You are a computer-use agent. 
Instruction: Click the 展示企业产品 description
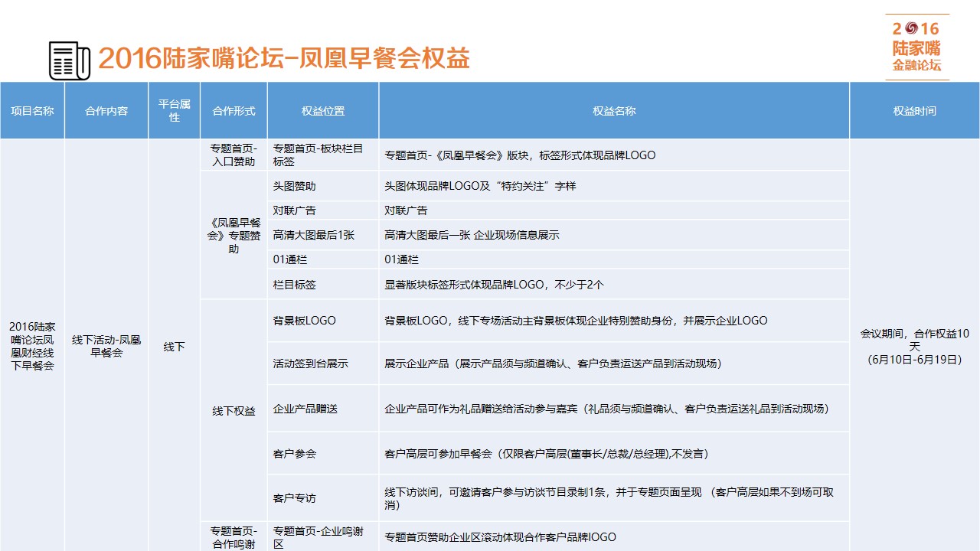[x=614, y=364]
